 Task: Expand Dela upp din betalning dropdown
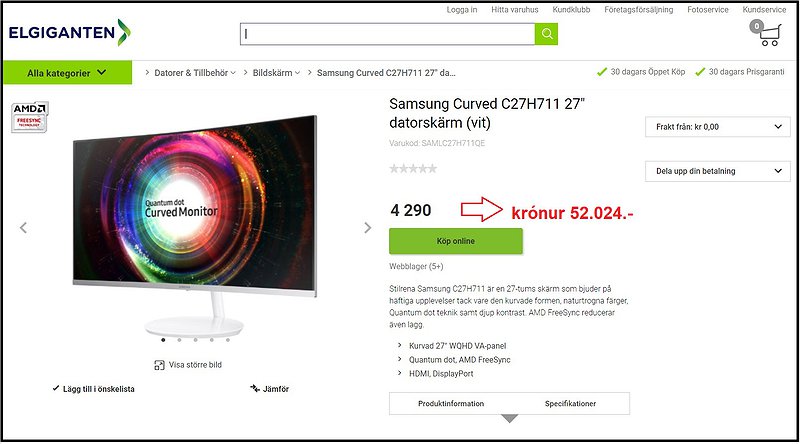(x=717, y=171)
